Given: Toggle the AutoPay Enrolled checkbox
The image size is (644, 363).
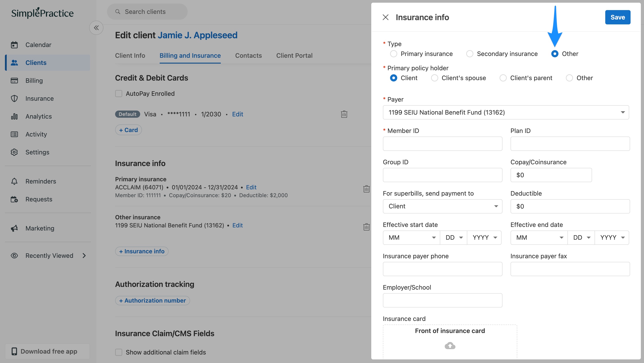Looking at the screenshot, I should point(118,94).
